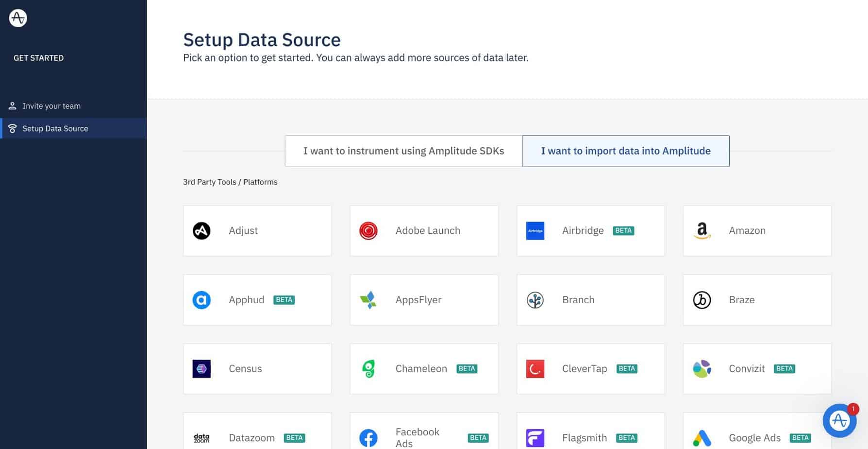This screenshot has height=449, width=868.
Task: Click the red notification badge on chat widget
Action: point(853,409)
